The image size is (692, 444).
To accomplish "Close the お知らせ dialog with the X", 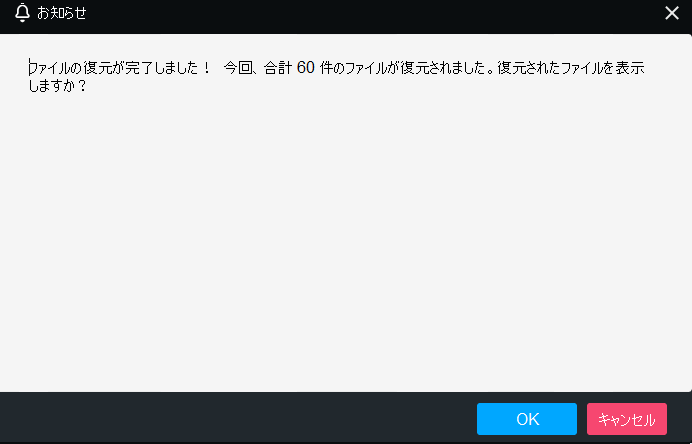I will [672, 13].
